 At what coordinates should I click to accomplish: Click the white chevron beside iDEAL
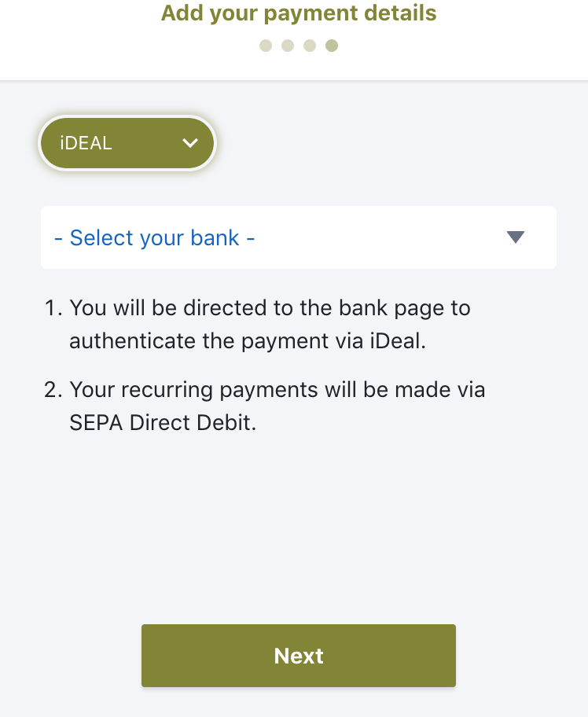click(x=189, y=143)
